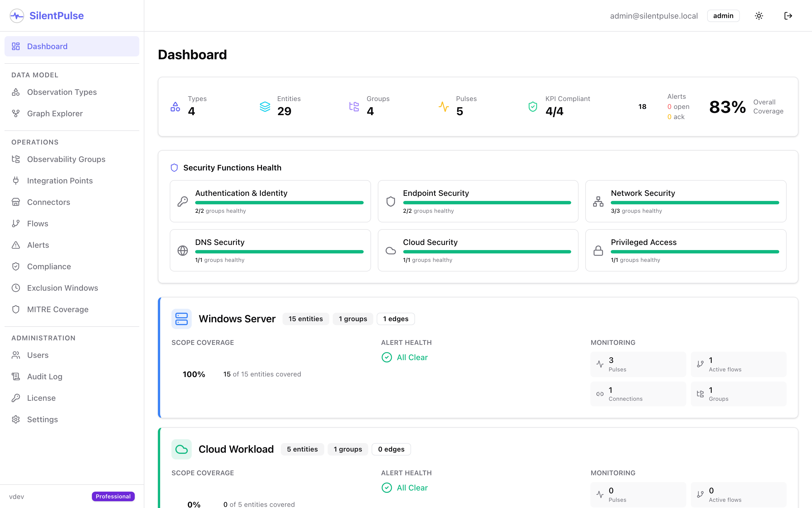Click the 5 entities badge
812x508 pixels.
coord(302,449)
